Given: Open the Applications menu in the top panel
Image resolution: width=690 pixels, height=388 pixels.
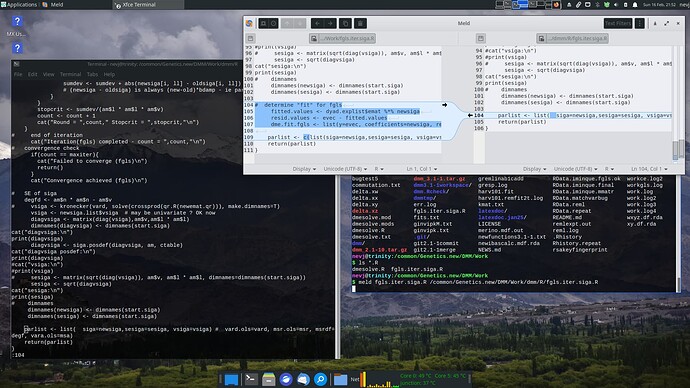Looking at the screenshot, I should coord(19,4).
